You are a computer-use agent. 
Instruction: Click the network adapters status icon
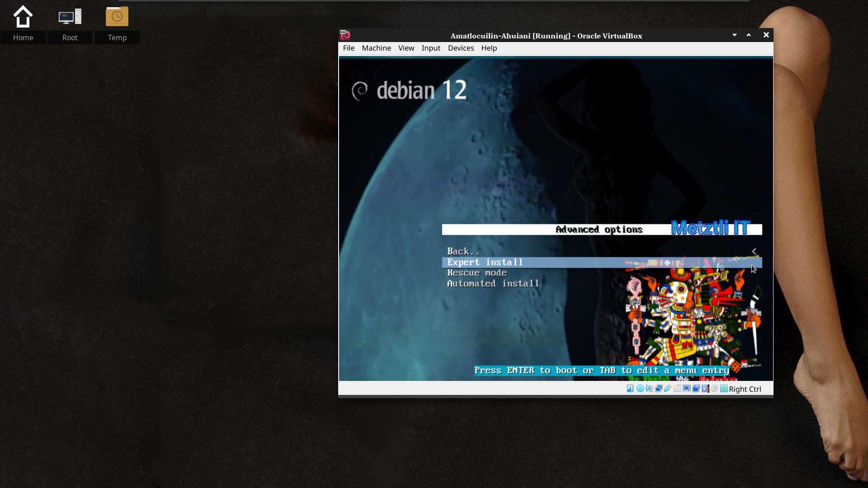659,389
